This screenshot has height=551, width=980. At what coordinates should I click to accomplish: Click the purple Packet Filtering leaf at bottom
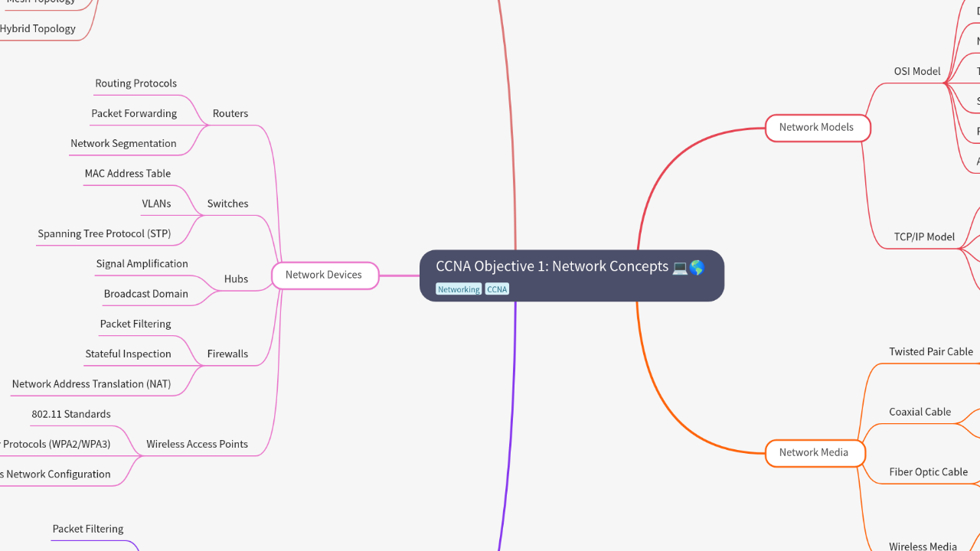(x=88, y=529)
